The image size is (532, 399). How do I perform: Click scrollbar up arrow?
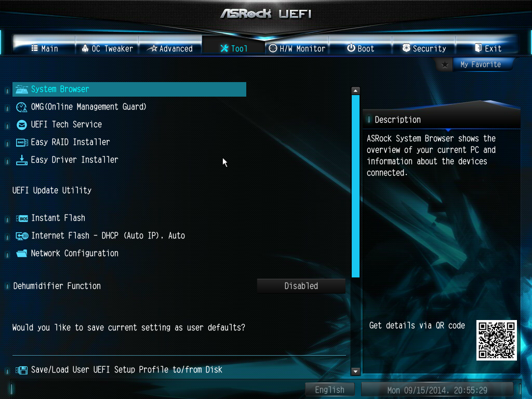point(355,91)
